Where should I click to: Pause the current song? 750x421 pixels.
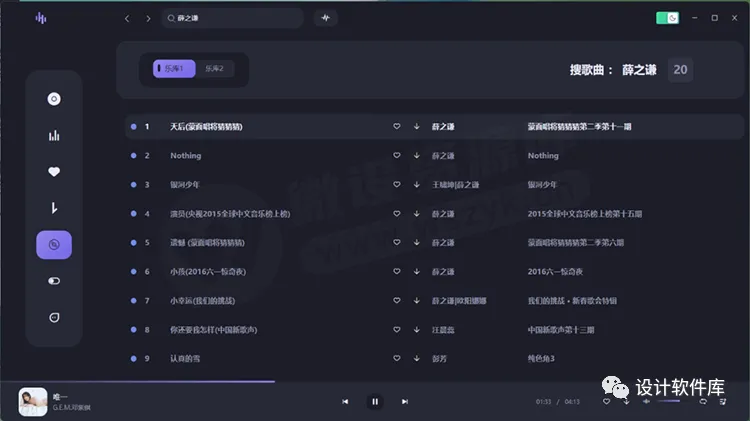click(x=375, y=402)
